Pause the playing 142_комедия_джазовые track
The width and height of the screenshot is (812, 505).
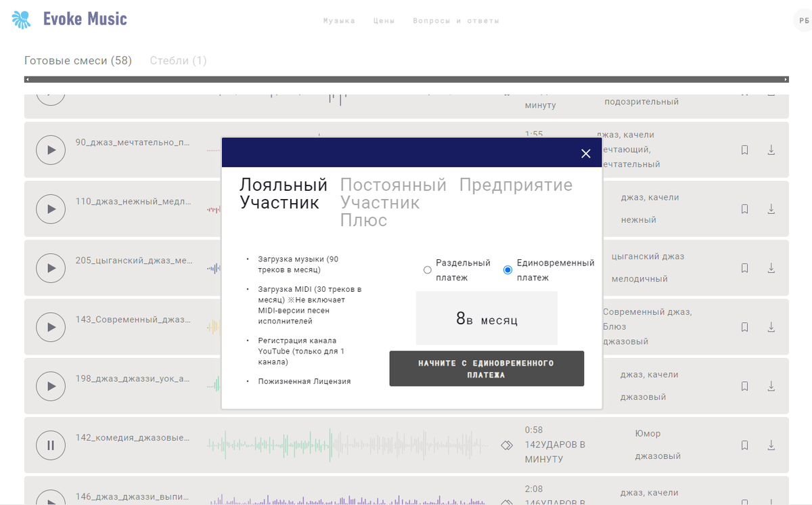pos(51,445)
